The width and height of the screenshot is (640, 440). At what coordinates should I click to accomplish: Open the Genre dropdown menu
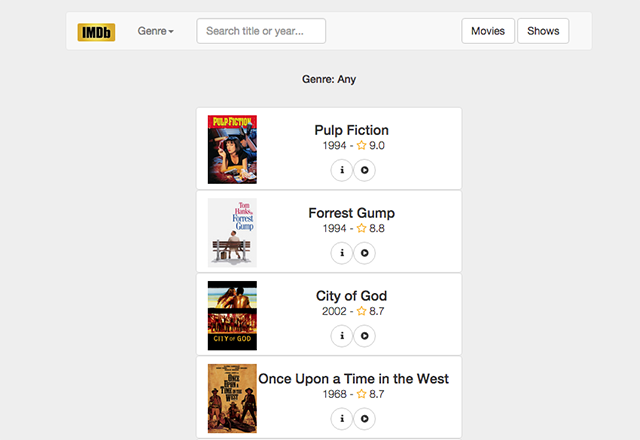156,31
